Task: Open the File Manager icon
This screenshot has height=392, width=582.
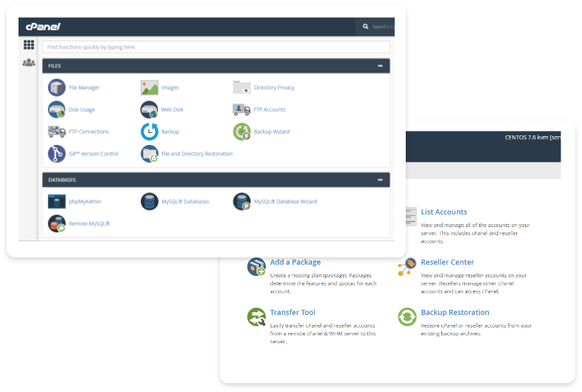Action: [57, 87]
